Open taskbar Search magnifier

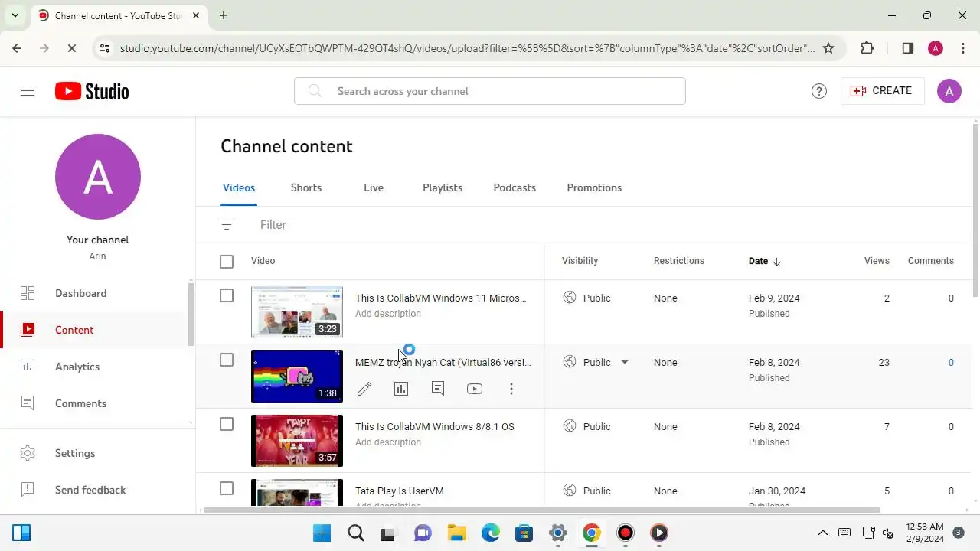click(x=356, y=533)
